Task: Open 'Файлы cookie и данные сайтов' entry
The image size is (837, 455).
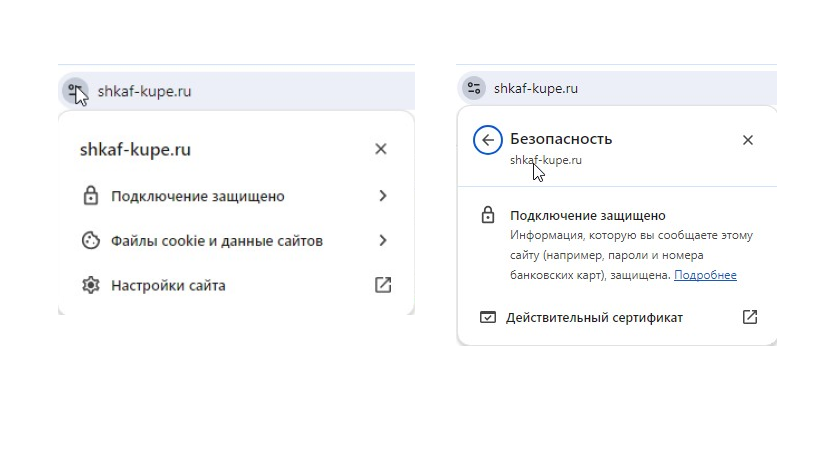Action: click(x=236, y=240)
